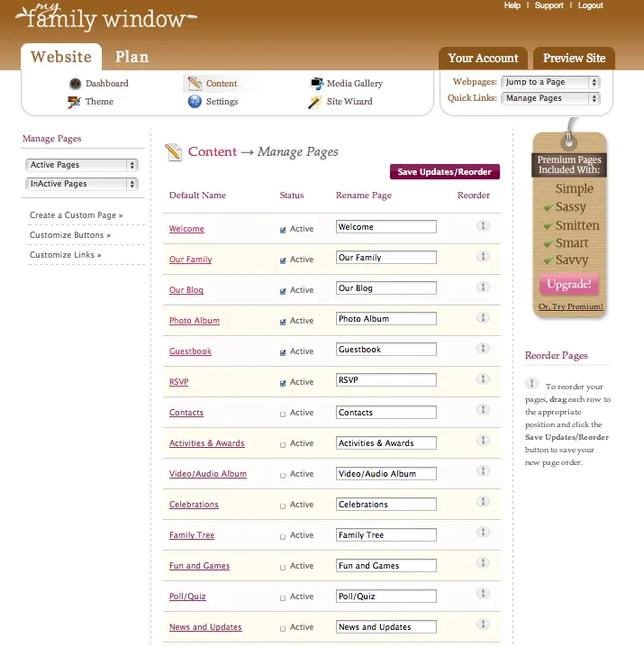This screenshot has height=647, width=644.
Task: Click the reorder handle for Welcome row
Action: pyautogui.click(x=483, y=225)
